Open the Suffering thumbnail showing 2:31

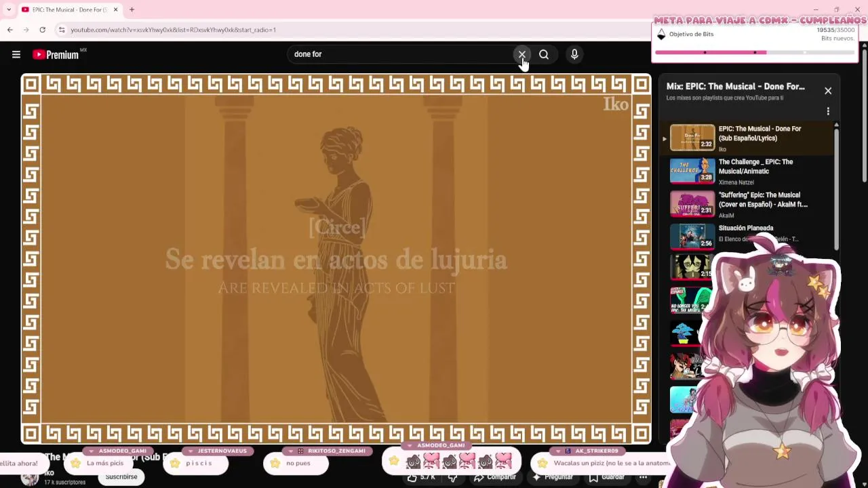click(x=692, y=204)
